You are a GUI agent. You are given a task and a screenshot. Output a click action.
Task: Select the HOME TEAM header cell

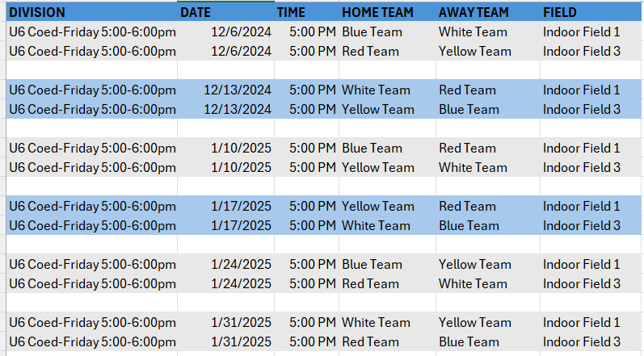pos(387,12)
